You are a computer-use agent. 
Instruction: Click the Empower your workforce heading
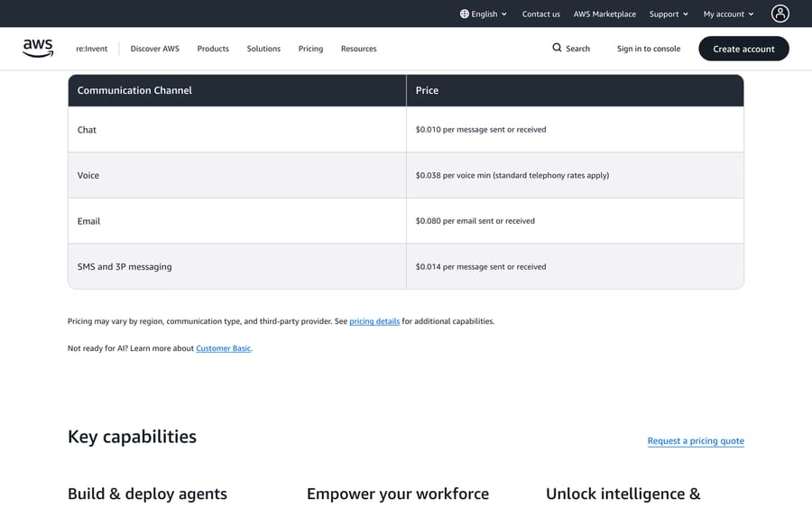398,494
